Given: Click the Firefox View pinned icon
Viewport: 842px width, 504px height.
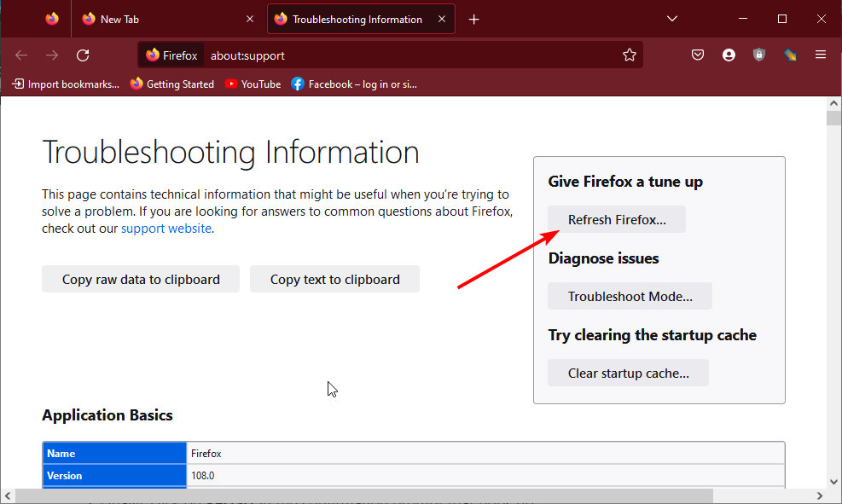Looking at the screenshot, I should 52,20.
